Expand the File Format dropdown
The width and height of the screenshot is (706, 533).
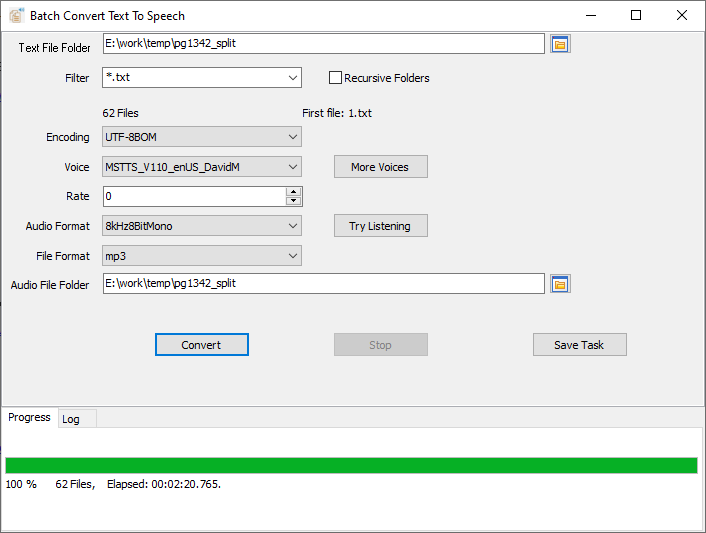tap(293, 256)
